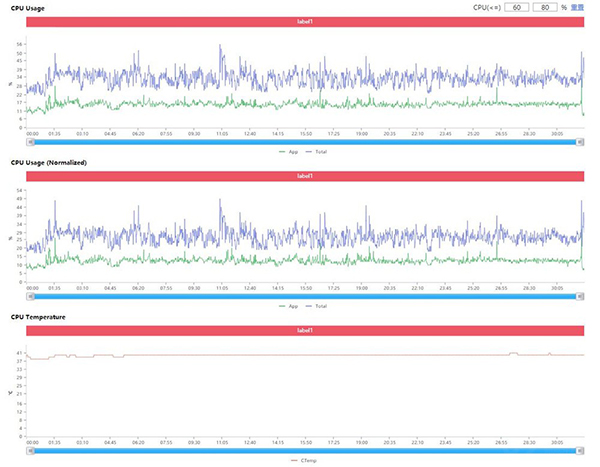Toggle CTemp series in CPU Temperature legend
Screen dimensions: 600x467
pyautogui.click(x=306, y=461)
